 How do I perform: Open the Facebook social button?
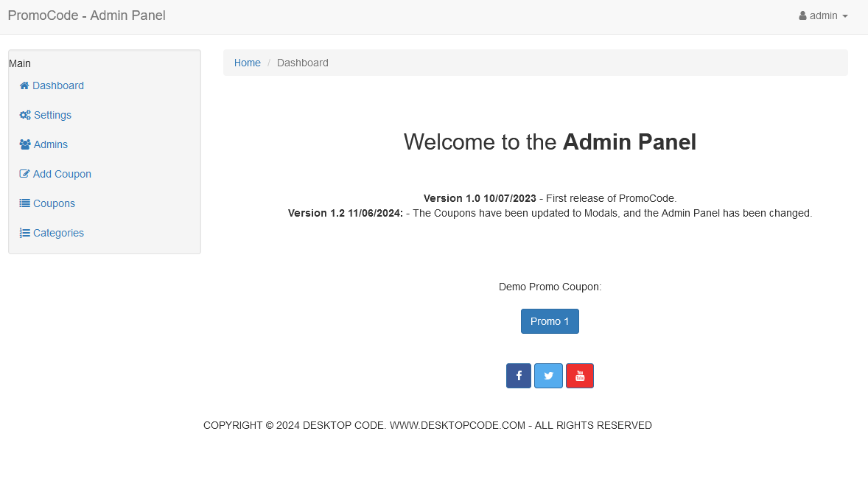coord(519,376)
